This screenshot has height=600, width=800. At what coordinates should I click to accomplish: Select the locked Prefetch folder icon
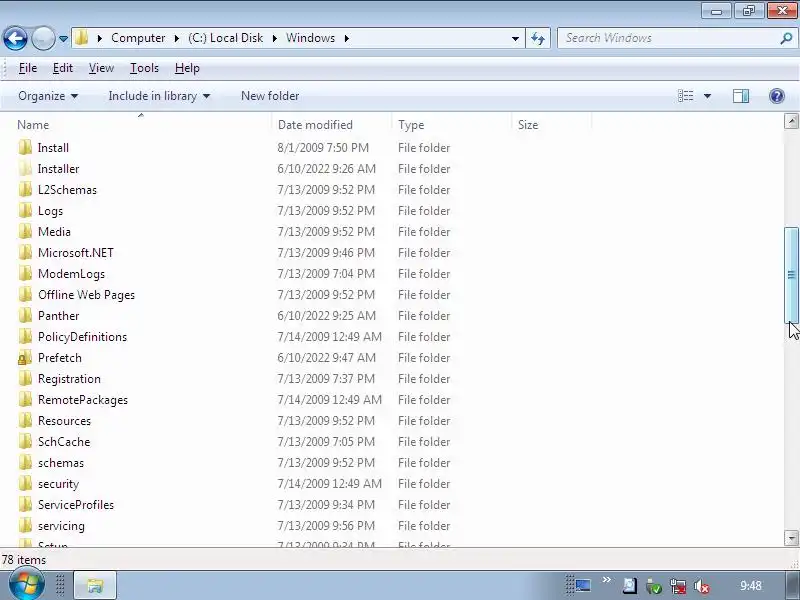(x=25, y=358)
